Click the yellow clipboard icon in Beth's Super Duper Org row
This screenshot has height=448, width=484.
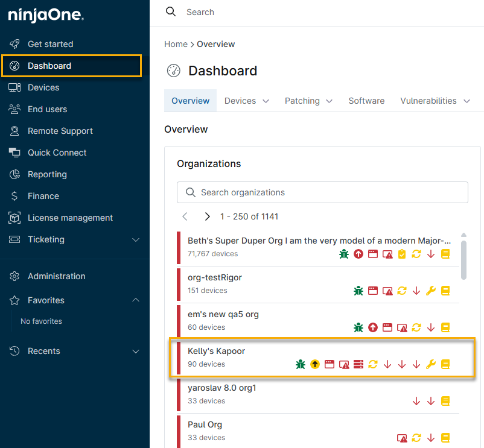click(402, 254)
